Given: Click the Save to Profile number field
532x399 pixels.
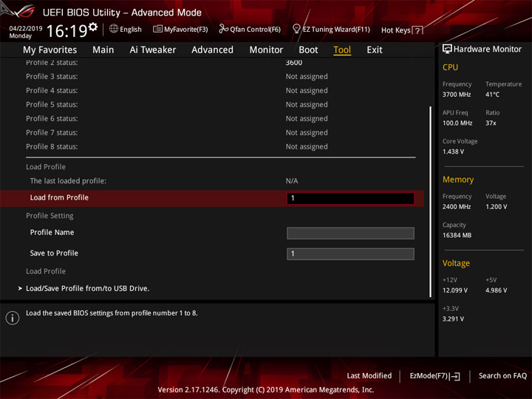Looking at the screenshot, I should (x=350, y=253).
